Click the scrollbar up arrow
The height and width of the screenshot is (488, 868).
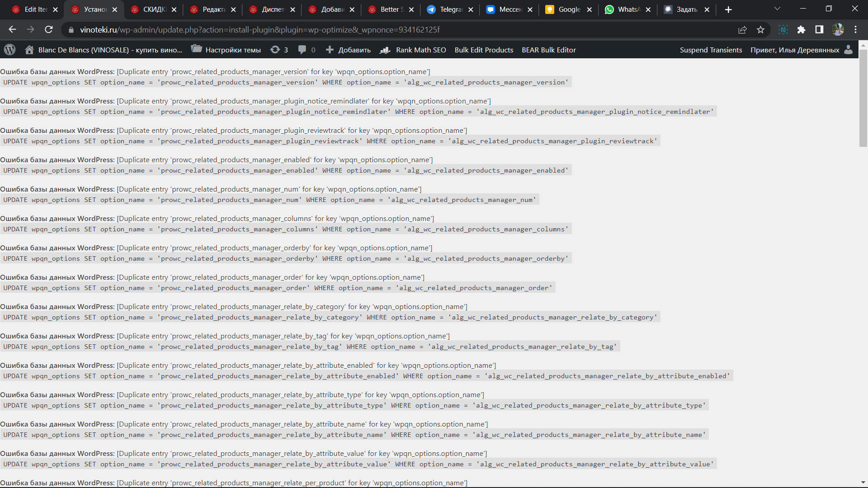tap(863, 45)
